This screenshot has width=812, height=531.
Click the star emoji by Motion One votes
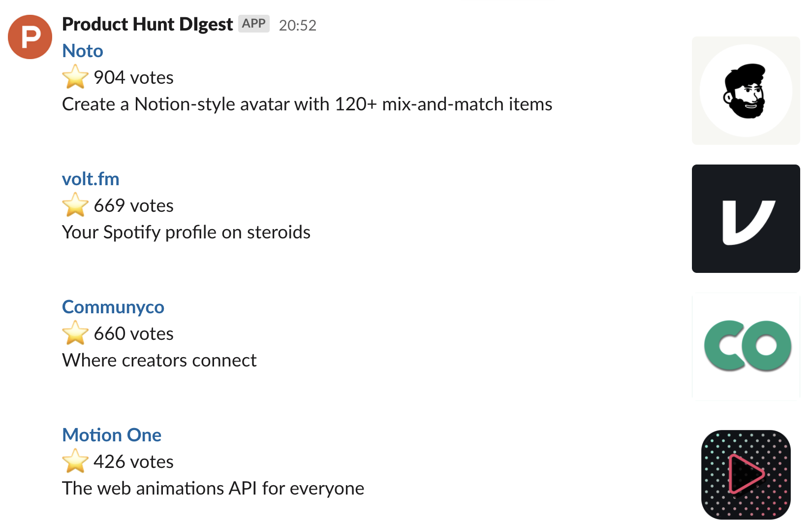pos(75,461)
